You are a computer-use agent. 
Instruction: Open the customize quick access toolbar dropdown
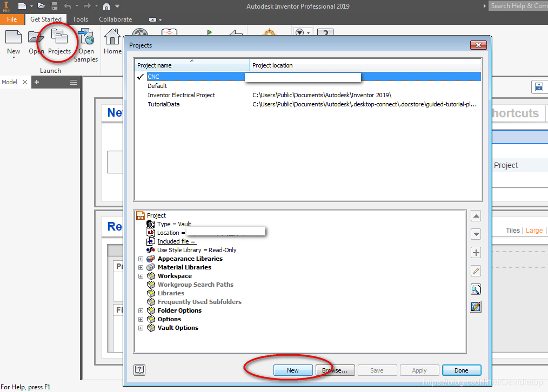[117, 6]
